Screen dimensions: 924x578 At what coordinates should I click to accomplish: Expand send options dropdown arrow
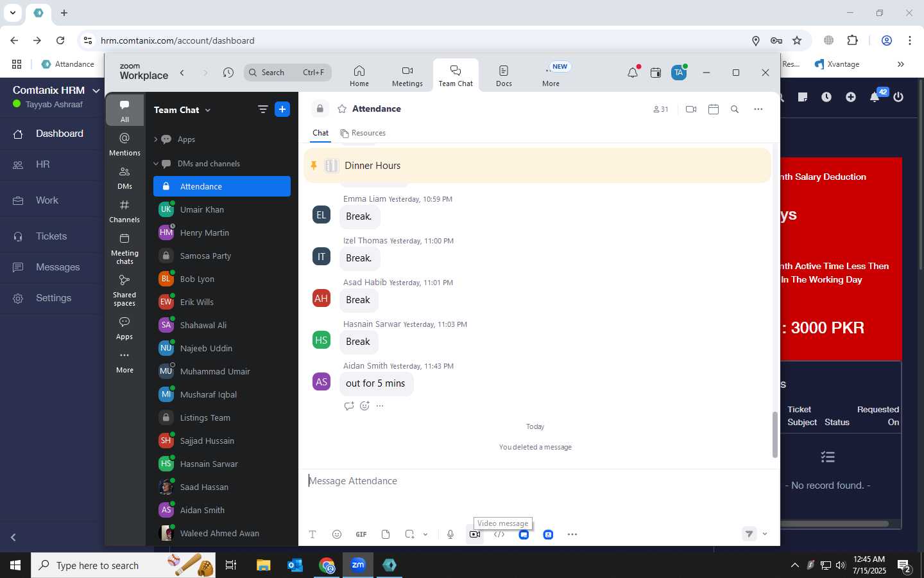[x=764, y=534]
